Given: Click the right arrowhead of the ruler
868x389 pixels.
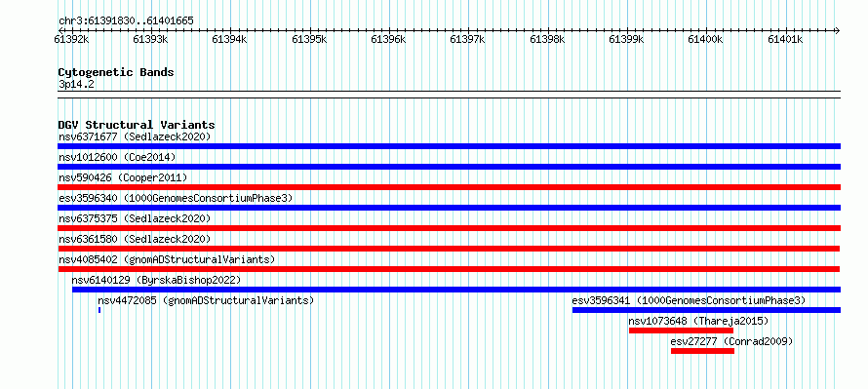Looking at the screenshot, I should pos(837,30).
